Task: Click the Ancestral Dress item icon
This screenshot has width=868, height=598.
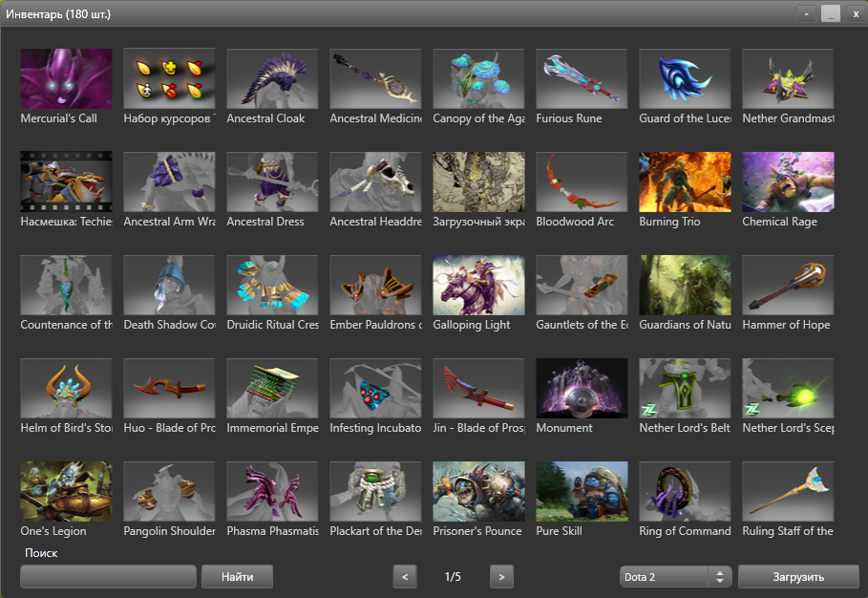Action: 272,182
